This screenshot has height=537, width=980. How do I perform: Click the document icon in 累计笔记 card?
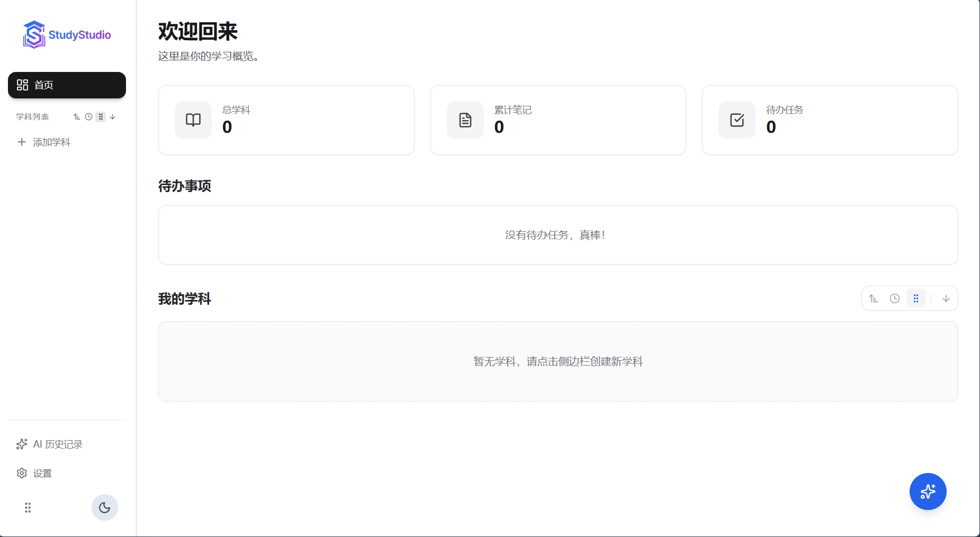point(465,120)
